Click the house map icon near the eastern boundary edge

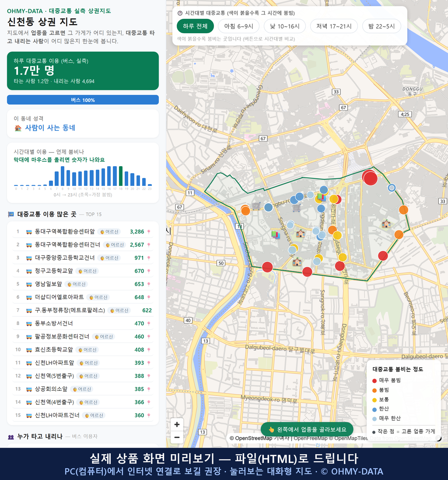point(386,224)
